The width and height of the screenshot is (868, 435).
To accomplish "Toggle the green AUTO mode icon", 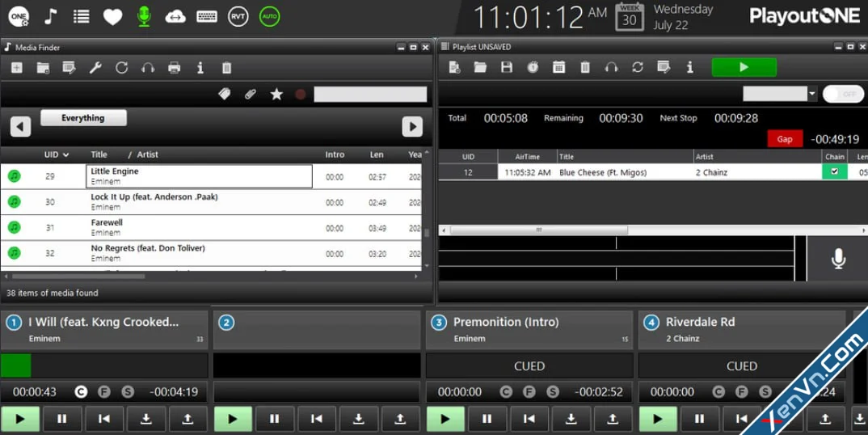I will pyautogui.click(x=270, y=17).
